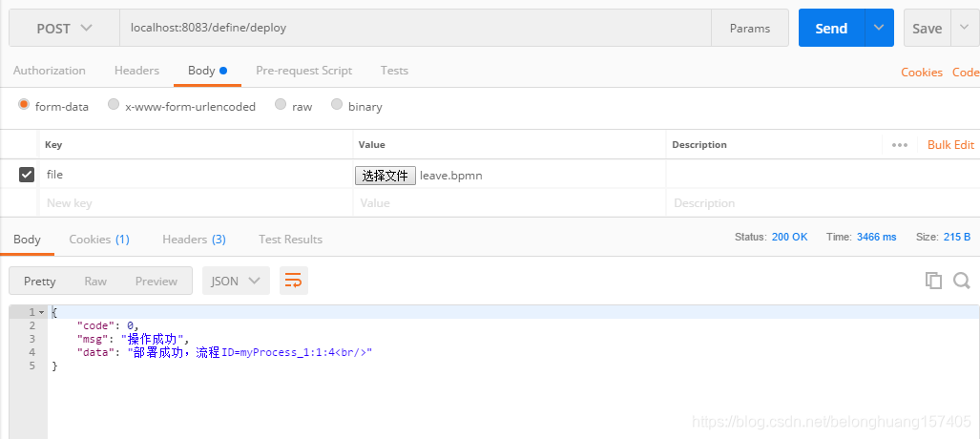Viewport: 980px width, 439px height.
Task: Click the "code": 0 line
Action: (x=106, y=325)
